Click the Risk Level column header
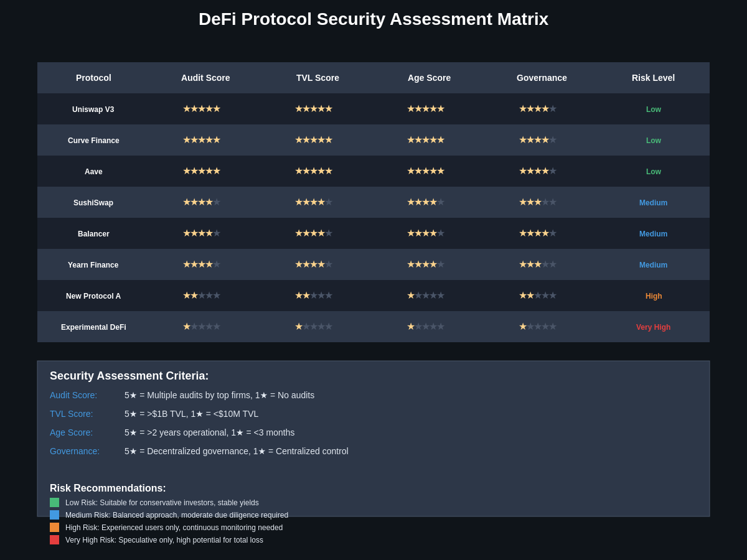Viewport: 747px width, 560px height. tap(654, 78)
